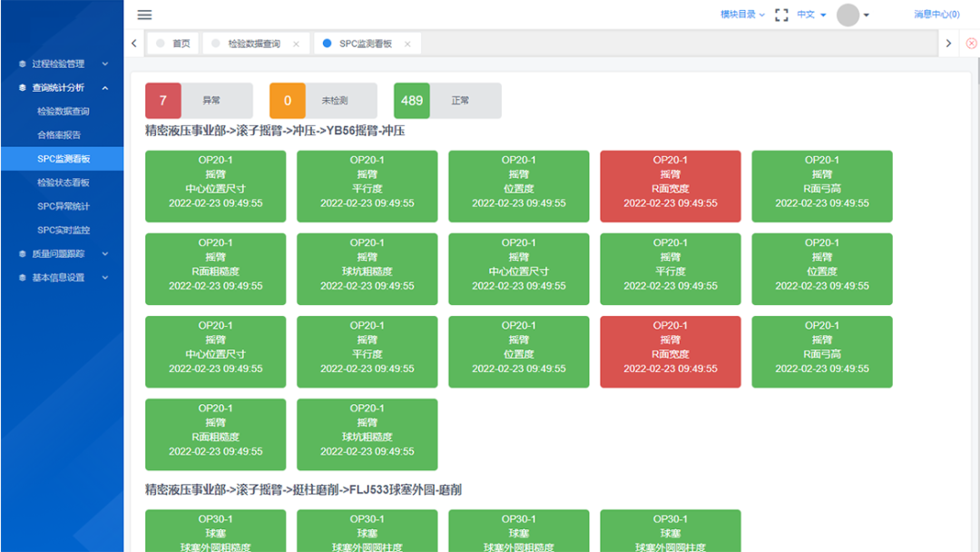The height and width of the screenshot is (552, 980).
Task: Open first-row 中心位置尺寸 card
Action: pyautogui.click(x=216, y=186)
